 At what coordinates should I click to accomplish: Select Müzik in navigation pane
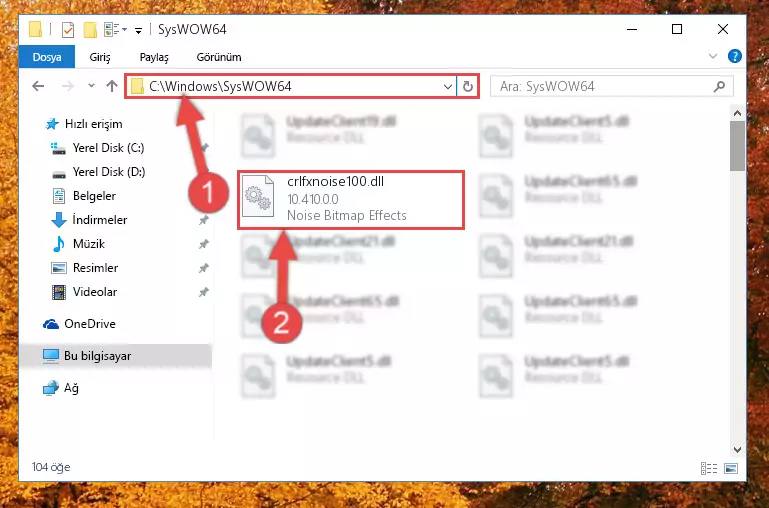[x=89, y=244]
